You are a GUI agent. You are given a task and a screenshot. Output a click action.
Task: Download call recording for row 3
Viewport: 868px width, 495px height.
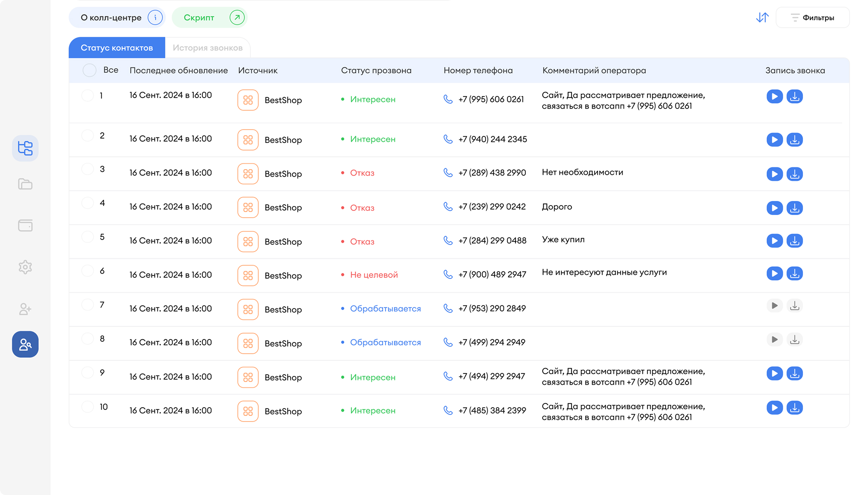click(794, 174)
